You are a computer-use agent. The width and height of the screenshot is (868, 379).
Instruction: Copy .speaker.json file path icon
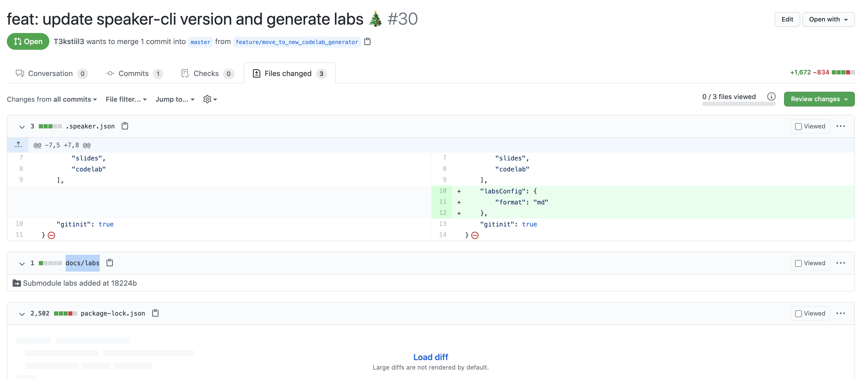pyautogui.click(x=125, y=126)
